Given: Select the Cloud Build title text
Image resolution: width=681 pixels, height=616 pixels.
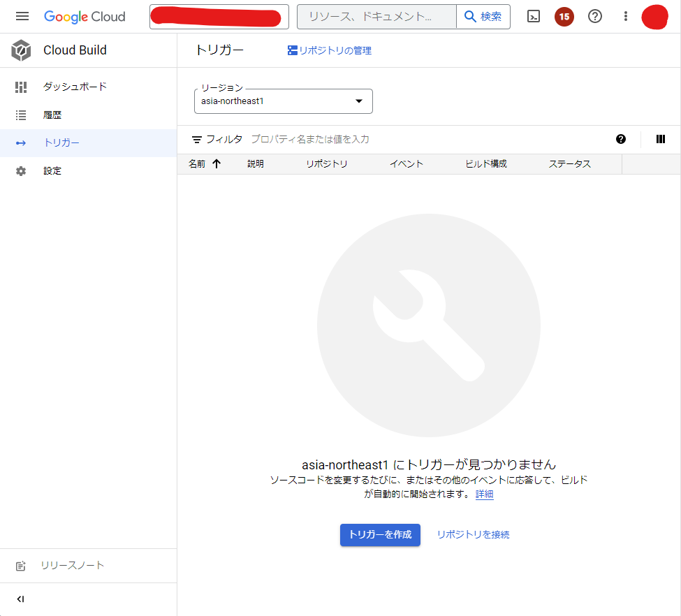Looking at the screenshot, I should (75, 50).
